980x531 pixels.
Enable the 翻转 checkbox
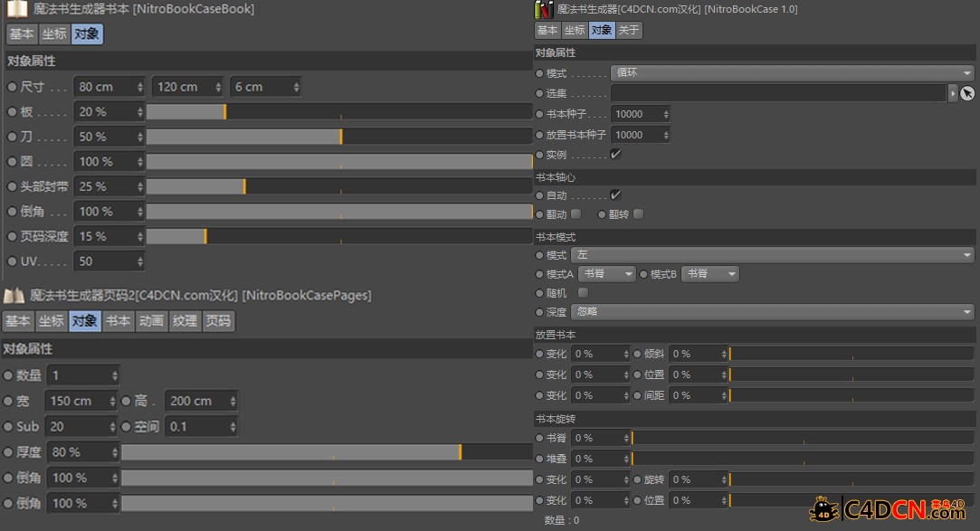point(638,214)
